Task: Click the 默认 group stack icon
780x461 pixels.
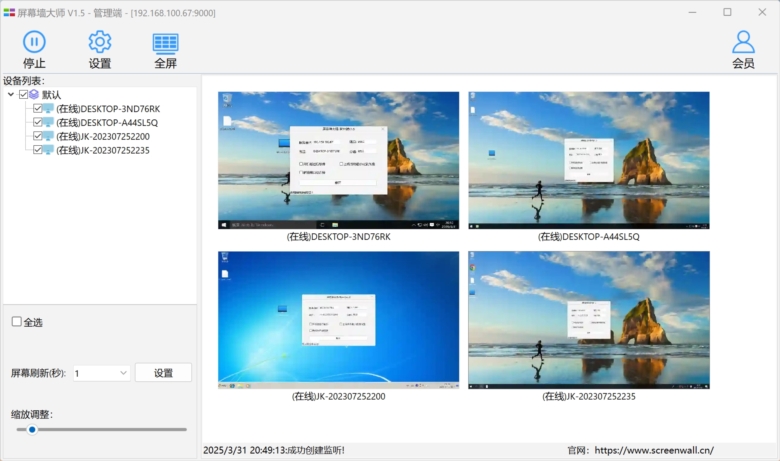Action: click(34, 94)
